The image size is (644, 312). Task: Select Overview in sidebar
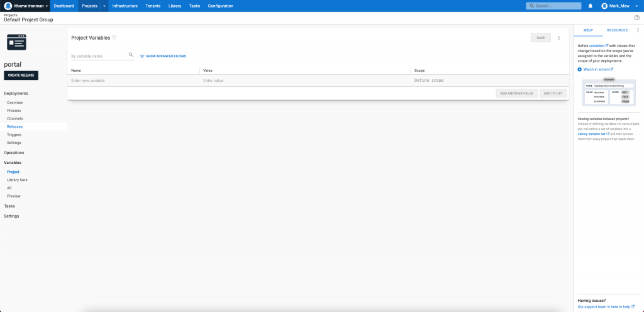(x=15, y=103)
